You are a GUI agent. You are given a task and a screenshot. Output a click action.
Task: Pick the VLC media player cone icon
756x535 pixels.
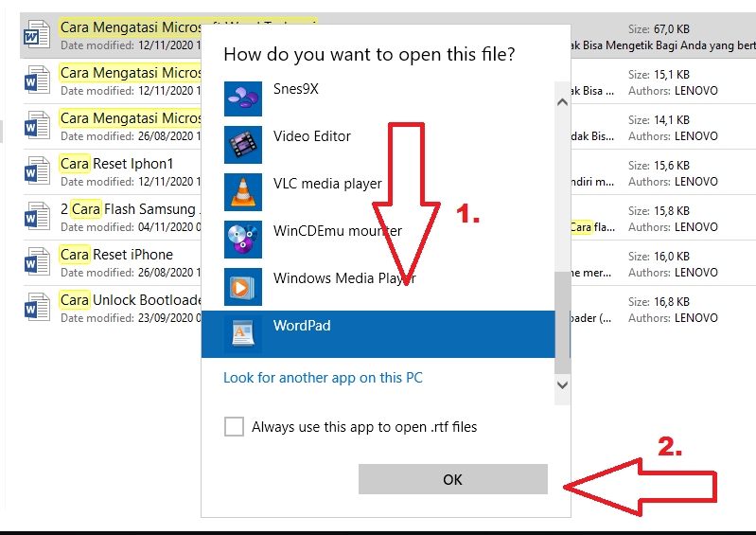243,192
